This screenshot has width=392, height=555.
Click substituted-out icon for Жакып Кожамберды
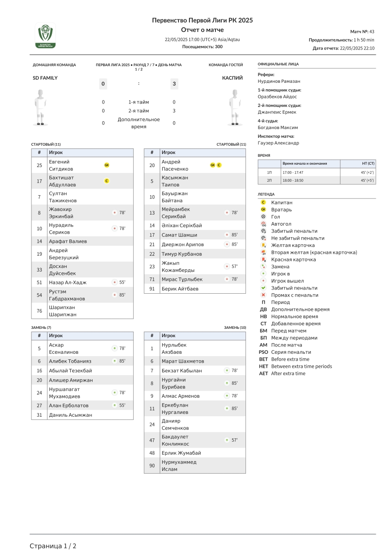[227, 266]
